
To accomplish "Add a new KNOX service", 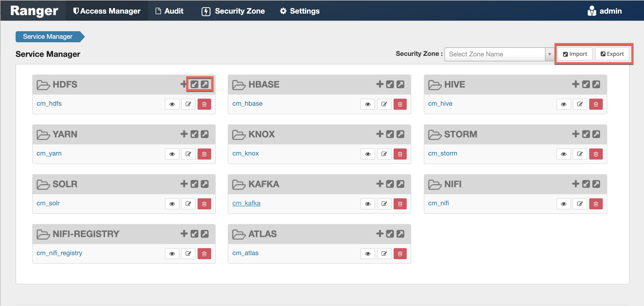I will pos(380,134).
